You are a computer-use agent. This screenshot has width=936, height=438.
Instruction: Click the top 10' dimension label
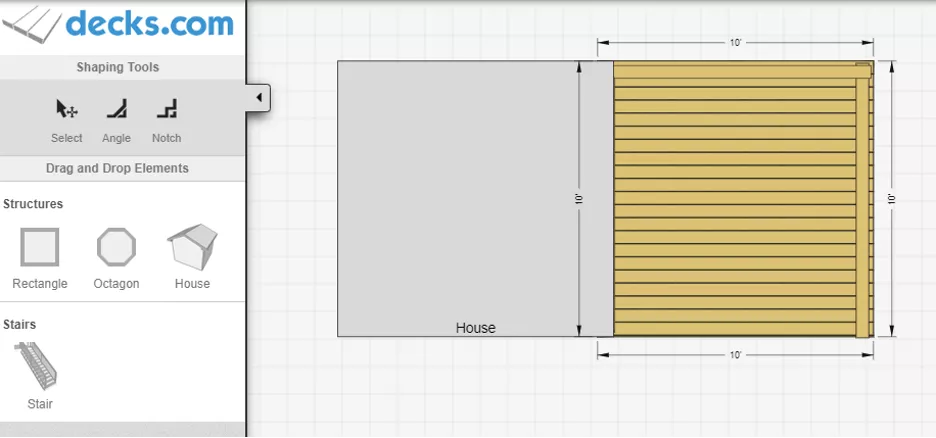tap(735, 43)
